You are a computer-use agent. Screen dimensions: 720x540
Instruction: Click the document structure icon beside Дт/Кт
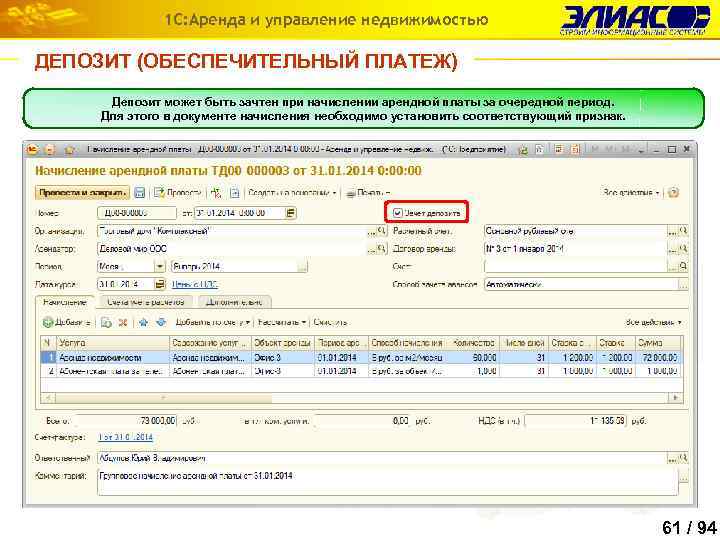pos(234,193)
